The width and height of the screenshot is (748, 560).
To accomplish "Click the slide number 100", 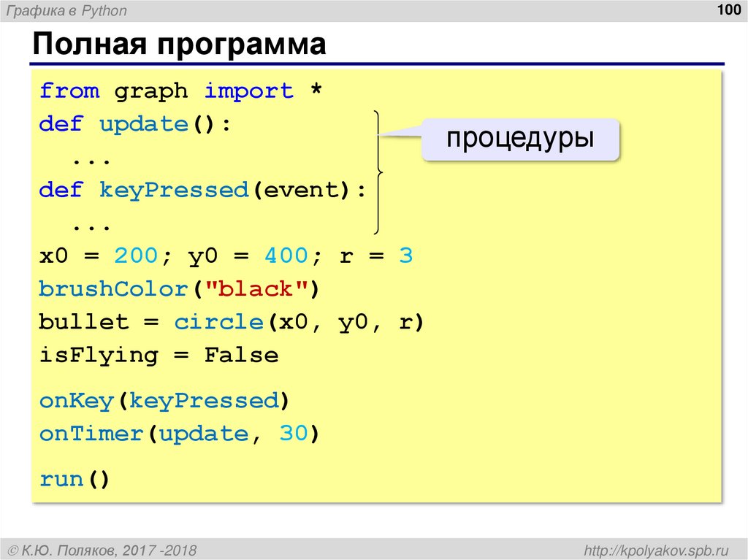I will point(729,9).
